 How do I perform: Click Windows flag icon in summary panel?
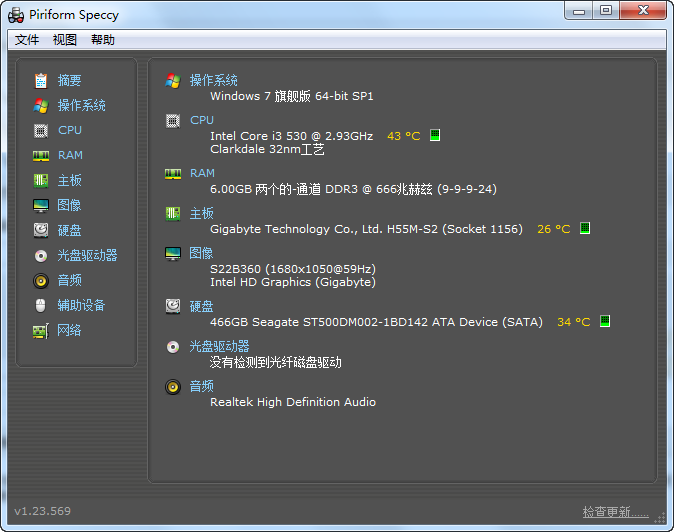(173, 80)
